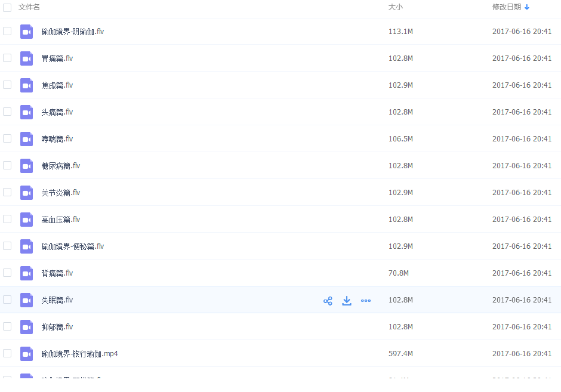Open the file 瑜伽境界-便秘篇.flv
This screenshot has width=561, height=392.
73,246
